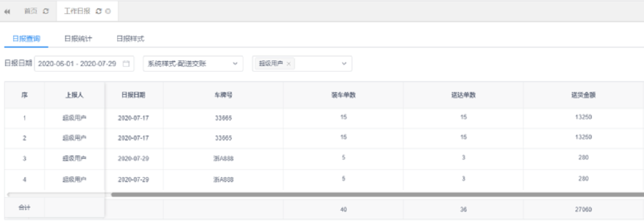Screen dimensions: 644x221
Task: Click total 送达单数 value 36
Action: pos(463,209)
